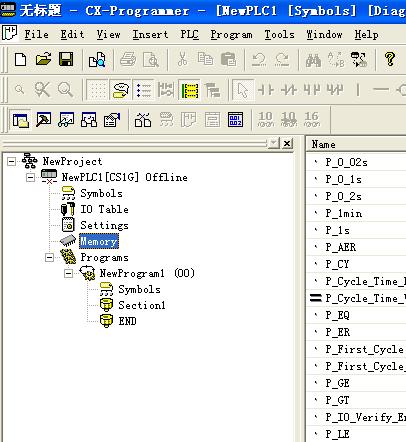Viewport: 406px width, 442px height.
Task: Open the Window menu
Action: [x=324, y=34]
